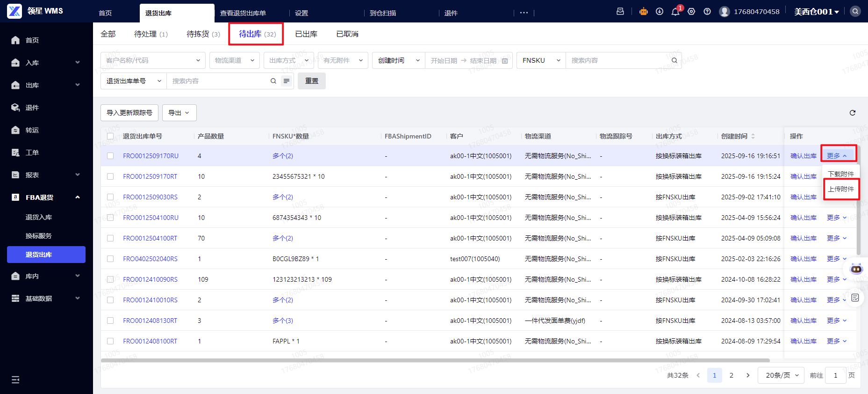Open the download icon in top bar
Viewport: 868px width, 394px height.
pos(660,12)
